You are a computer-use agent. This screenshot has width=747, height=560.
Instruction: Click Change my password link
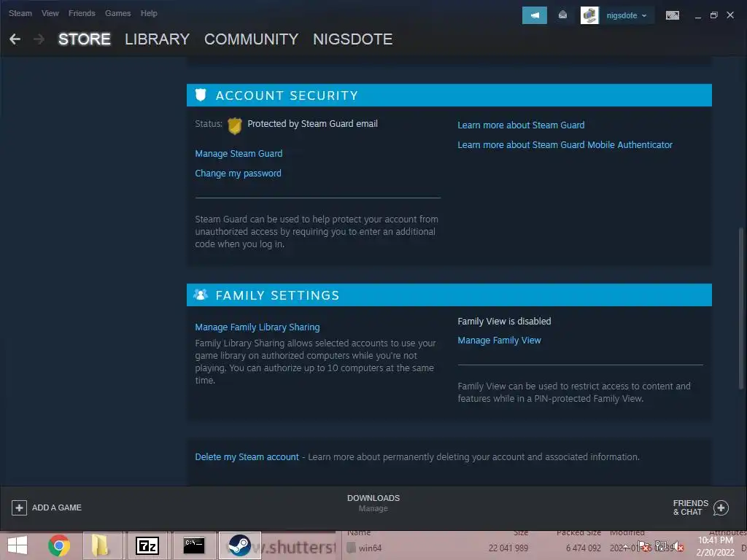[x=239, y=174]
